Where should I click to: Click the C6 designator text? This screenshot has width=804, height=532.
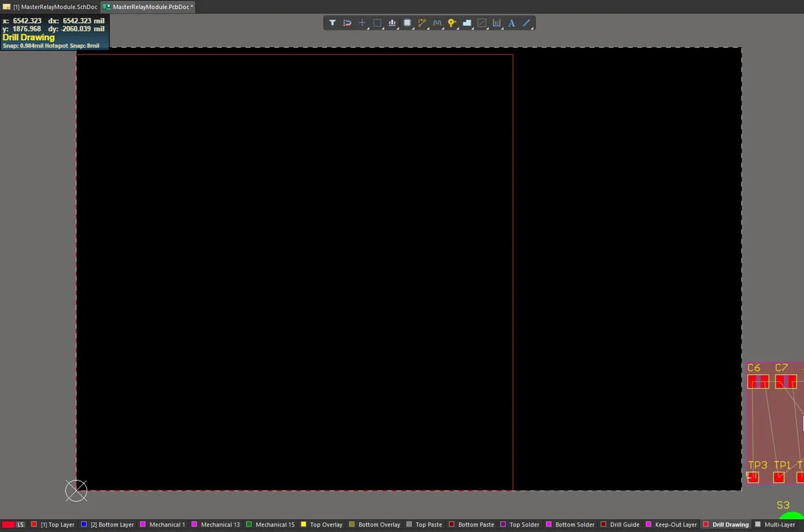tap(754, 367)
